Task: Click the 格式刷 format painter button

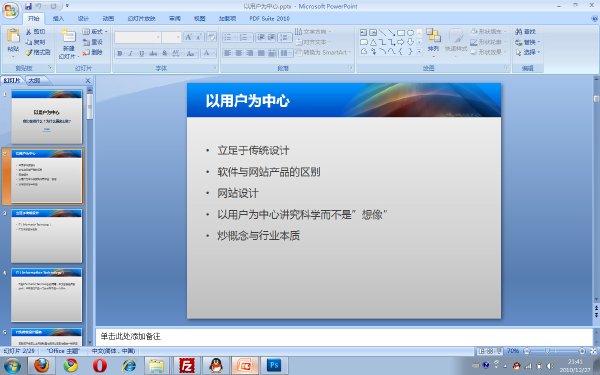Action: point(38,52)
